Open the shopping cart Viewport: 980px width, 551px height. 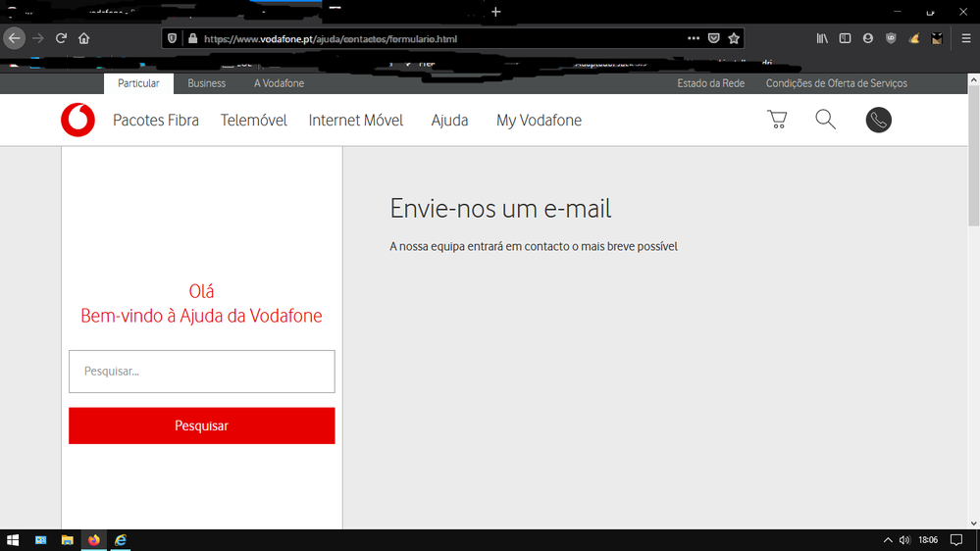tap(777, 120)
